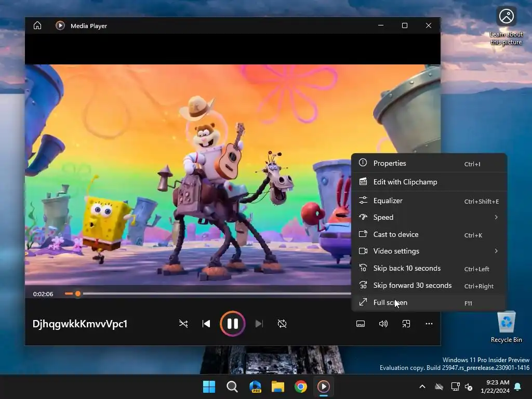The image size is (532, 399).
Task: Launch Google Chrome from taskbar
Action: [x=301, y=387]
